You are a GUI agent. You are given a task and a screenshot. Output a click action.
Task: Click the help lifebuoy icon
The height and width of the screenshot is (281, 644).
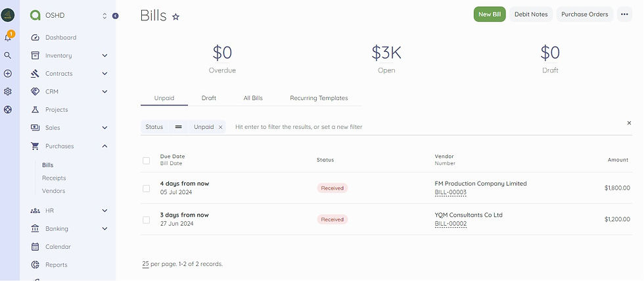7,110
